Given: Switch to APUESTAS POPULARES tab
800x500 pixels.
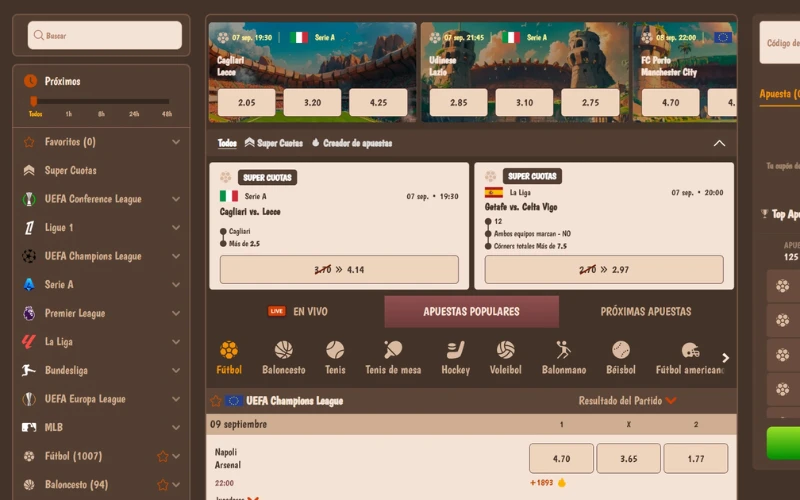Looking at the screenshot, I should (x=471, y=312).
